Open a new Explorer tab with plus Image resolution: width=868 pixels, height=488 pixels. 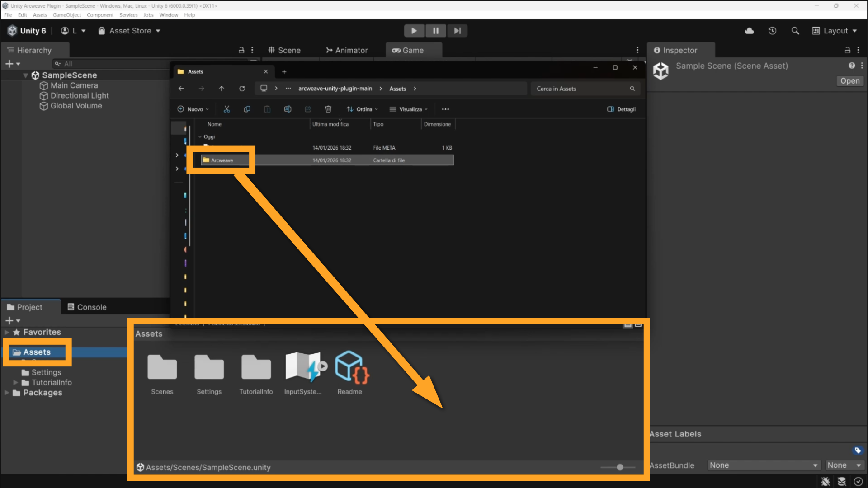284,71
